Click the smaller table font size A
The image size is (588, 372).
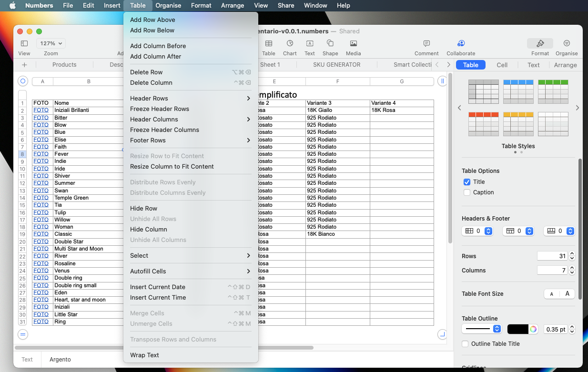[x=552, y=294]
